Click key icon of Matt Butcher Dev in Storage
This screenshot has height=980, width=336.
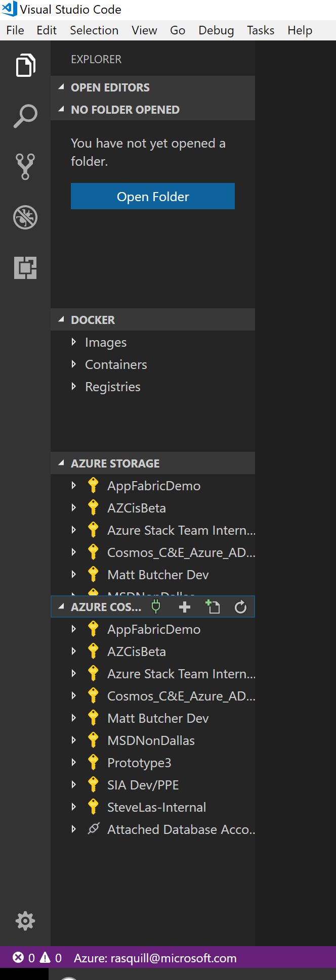pyautogui.click(x=93, y=574)
